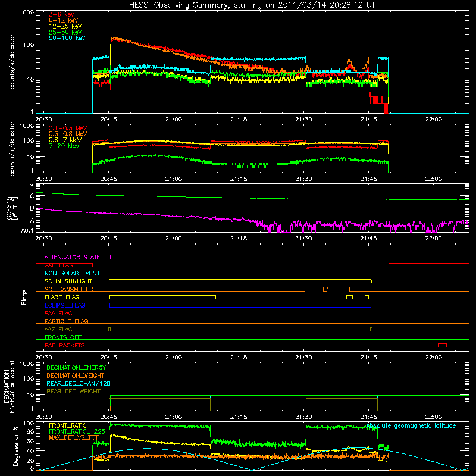Click the SC_TRANSMITTER flag label
Screen dimensions: 476x476
tap(69, 289)
